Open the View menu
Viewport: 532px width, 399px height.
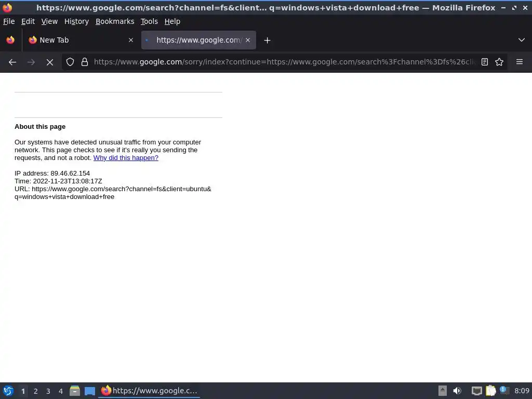49,21
